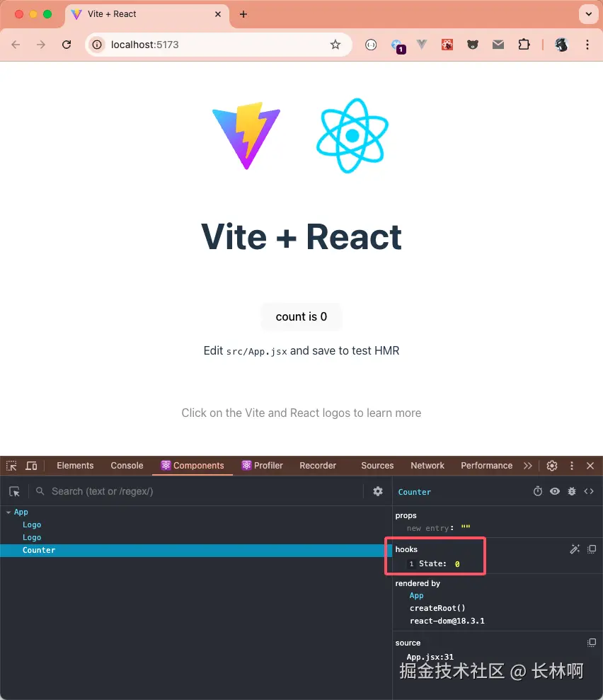The width and height of the screenshot is (603, 700).
Task: Select the Counter component row
Action: click(x=196, y=551)
